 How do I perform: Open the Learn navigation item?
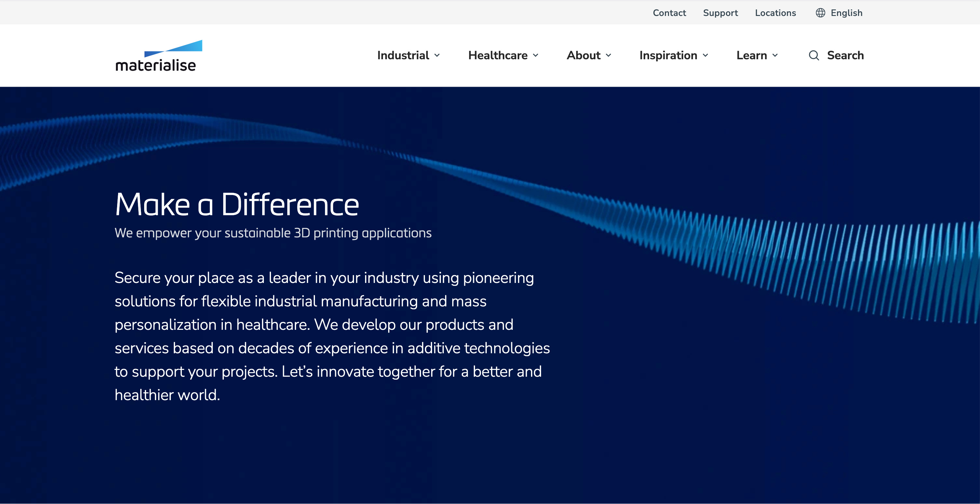click(751, 56)
